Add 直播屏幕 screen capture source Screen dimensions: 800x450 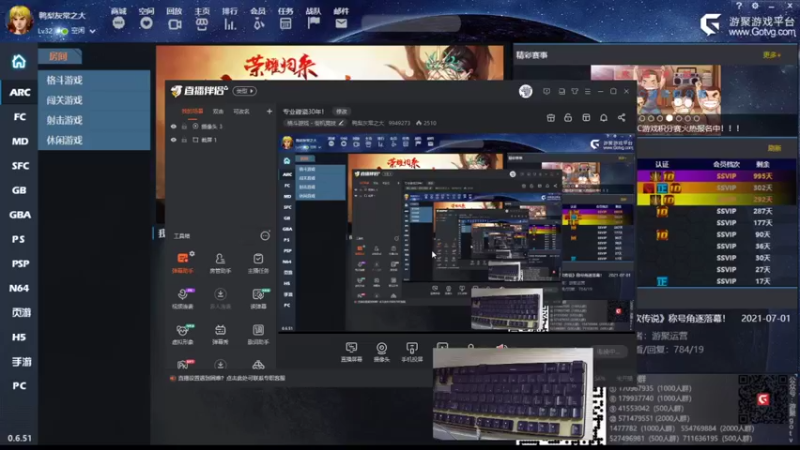(351, 352)
